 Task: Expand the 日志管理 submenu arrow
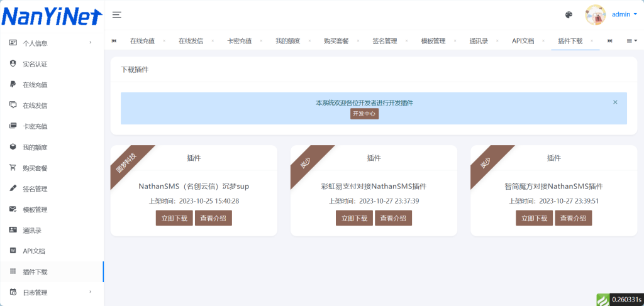[x=91, y=292]
